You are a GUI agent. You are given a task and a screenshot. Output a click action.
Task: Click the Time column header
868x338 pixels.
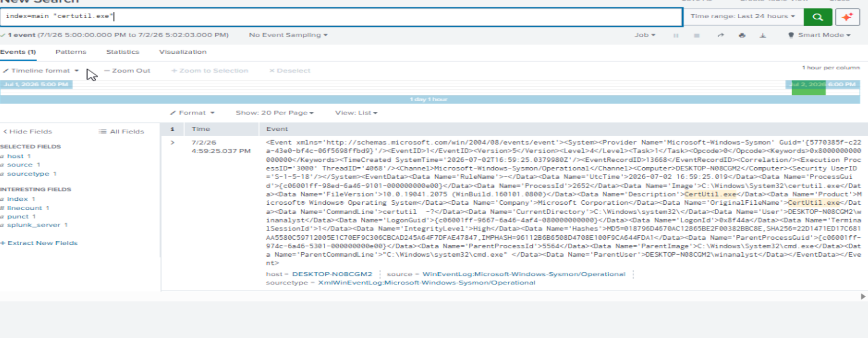pyautogui.click(x=201, y=129)
